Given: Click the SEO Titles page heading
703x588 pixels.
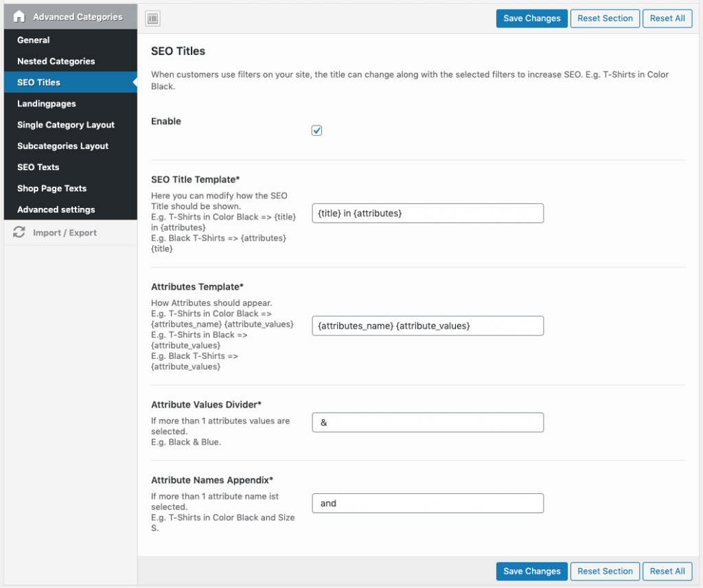Looking at the screenshot, I should tap(178, 51).
